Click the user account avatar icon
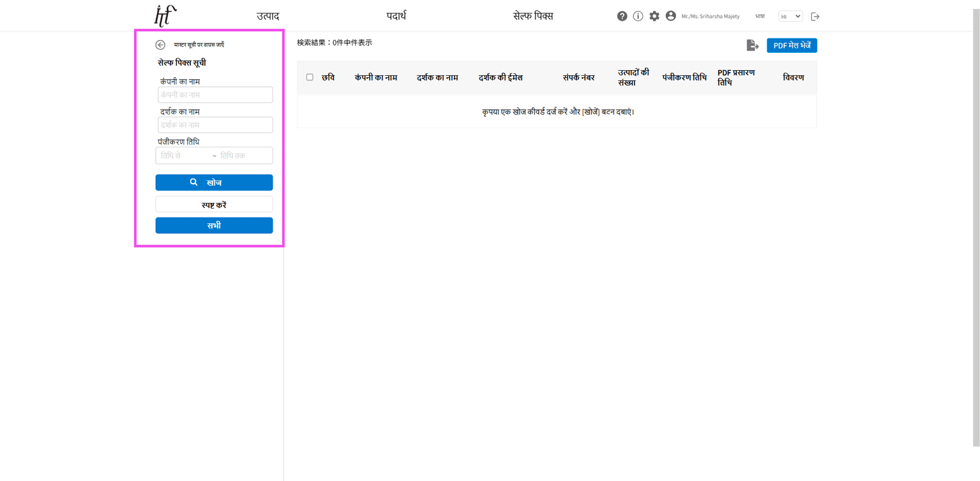Screen dimensions: 980x481 tap(670, 16)
